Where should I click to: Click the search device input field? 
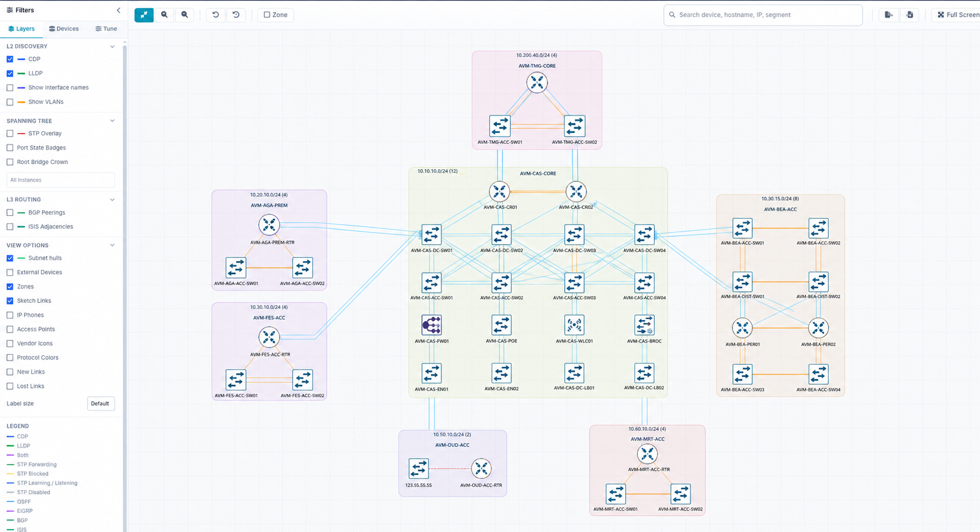click(x=763, y=15)
